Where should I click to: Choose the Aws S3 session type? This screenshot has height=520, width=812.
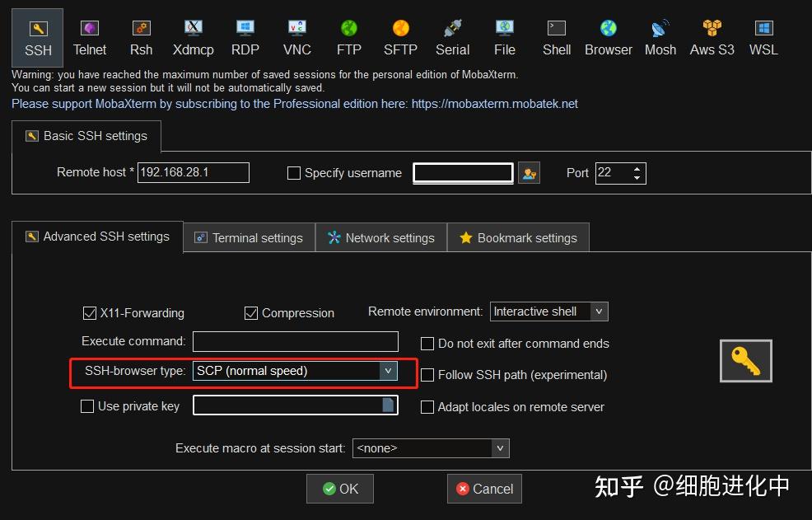[x=711, y=37]
